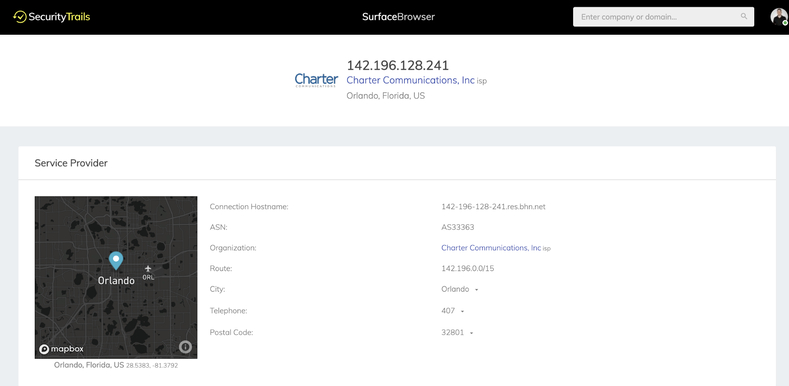Click the Orlando map location pin
Screen dimensions: 789x386
(116, 260)
